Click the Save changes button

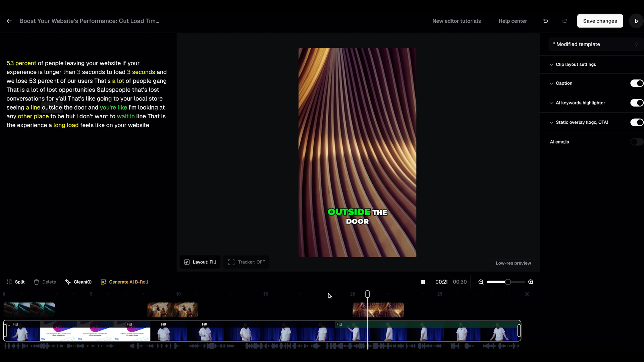600,21
